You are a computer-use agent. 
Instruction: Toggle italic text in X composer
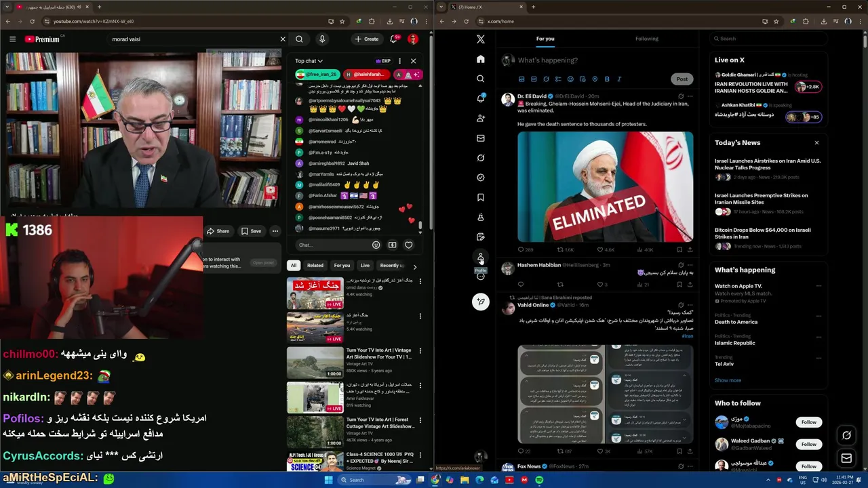tap(619, 79)
